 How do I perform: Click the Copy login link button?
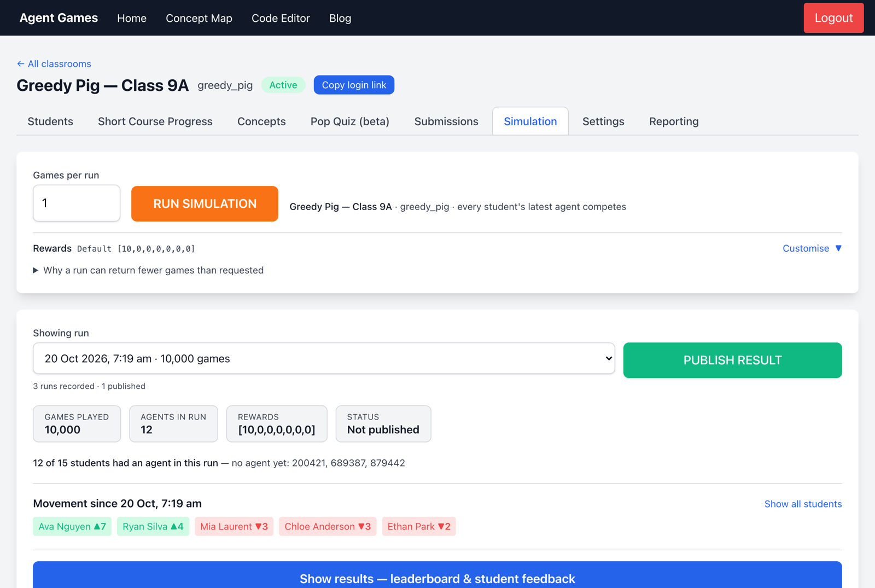pos(354,85)
